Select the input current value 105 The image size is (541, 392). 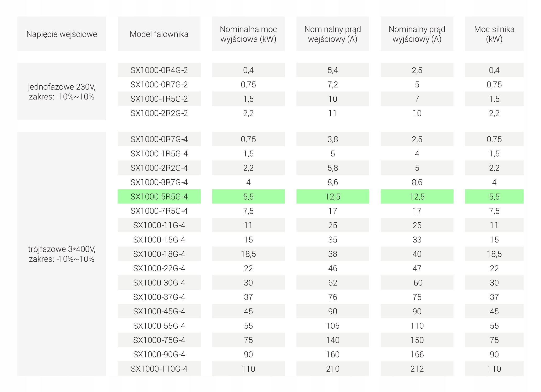[x=332, y=325]
